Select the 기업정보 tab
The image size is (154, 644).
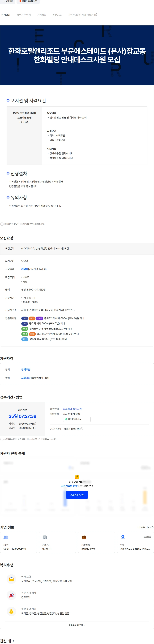click(x=42, y=15)
